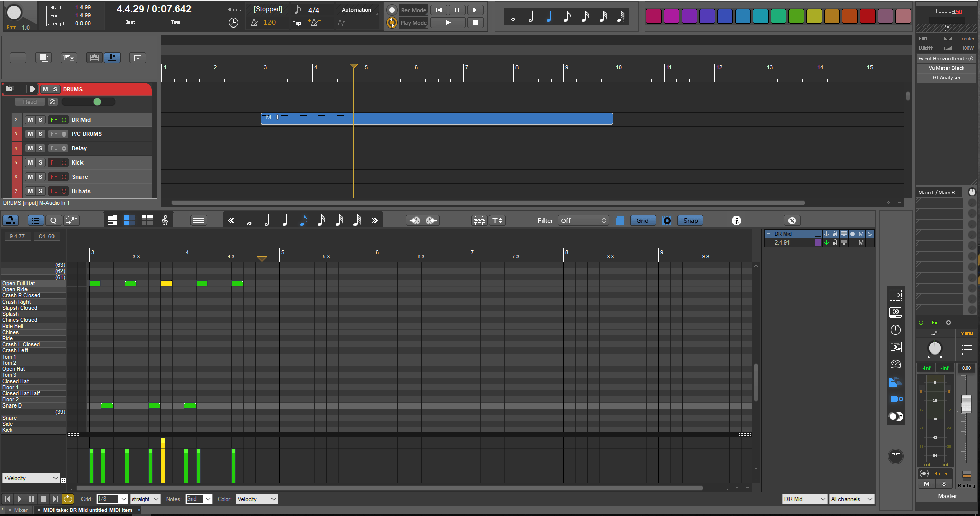Mute the Hi hats track
The image size is (980, 516).
[x=30, y=191]
